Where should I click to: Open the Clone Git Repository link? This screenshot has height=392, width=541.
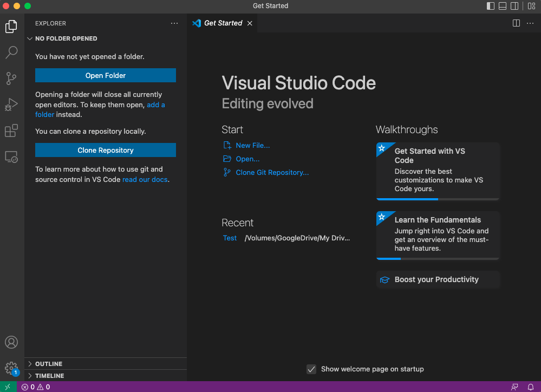272,172
